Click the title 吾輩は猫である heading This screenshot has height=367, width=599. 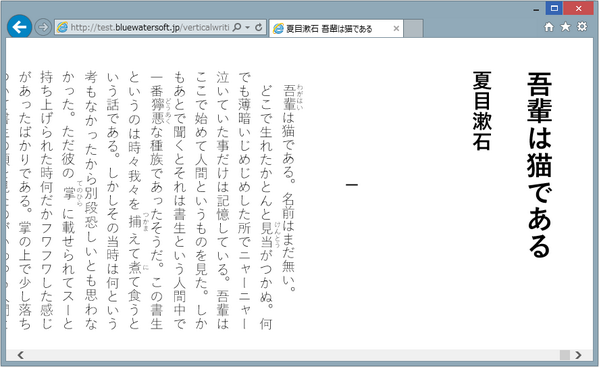pos(539,165)
